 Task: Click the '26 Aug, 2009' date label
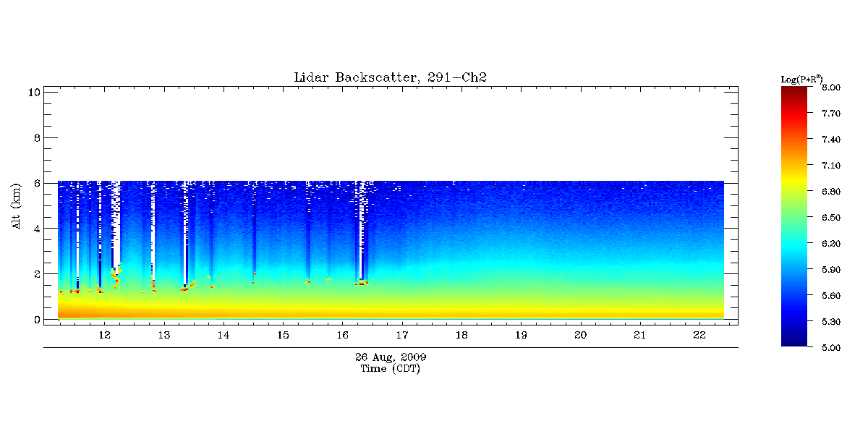(x=391, y=357)
